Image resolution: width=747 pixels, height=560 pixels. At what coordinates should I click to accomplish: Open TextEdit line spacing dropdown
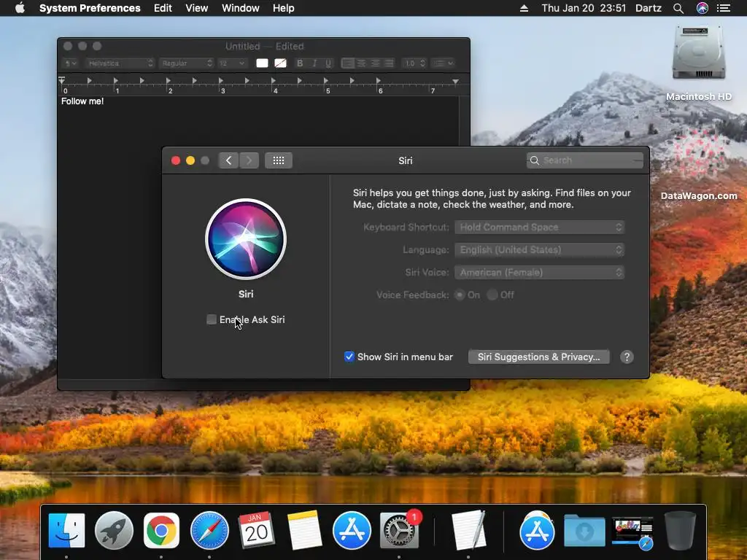point(414,63)
